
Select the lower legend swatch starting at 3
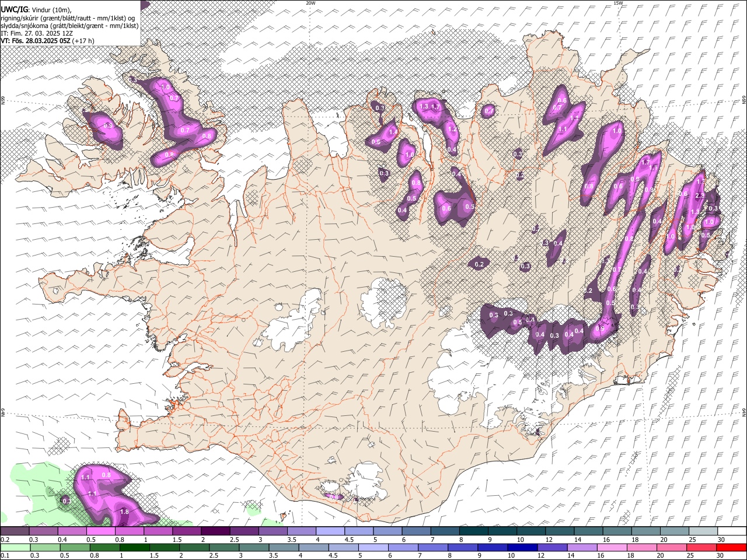coord(254,548)
